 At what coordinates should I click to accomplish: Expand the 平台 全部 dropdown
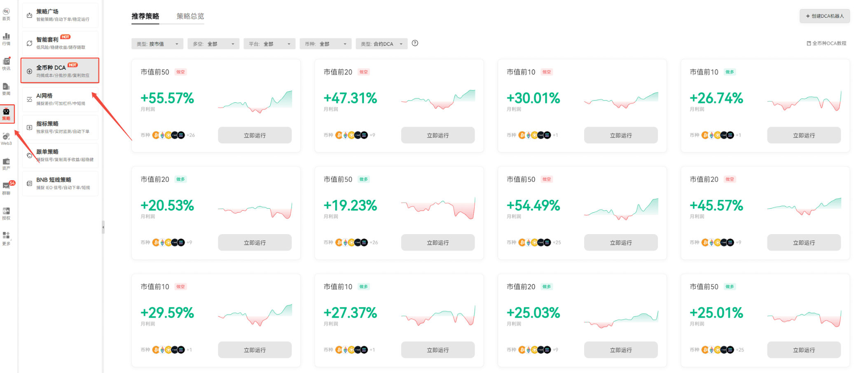tap(269, 44)
